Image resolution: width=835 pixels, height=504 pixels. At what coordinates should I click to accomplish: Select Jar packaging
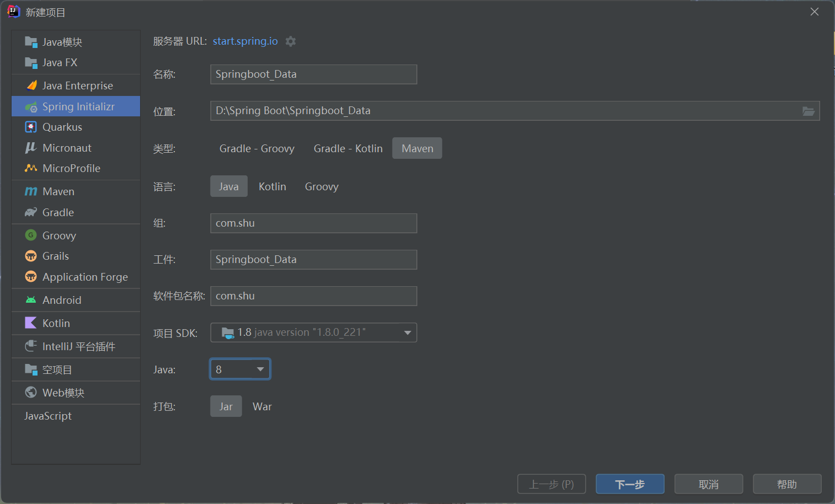tap(226, 406)
